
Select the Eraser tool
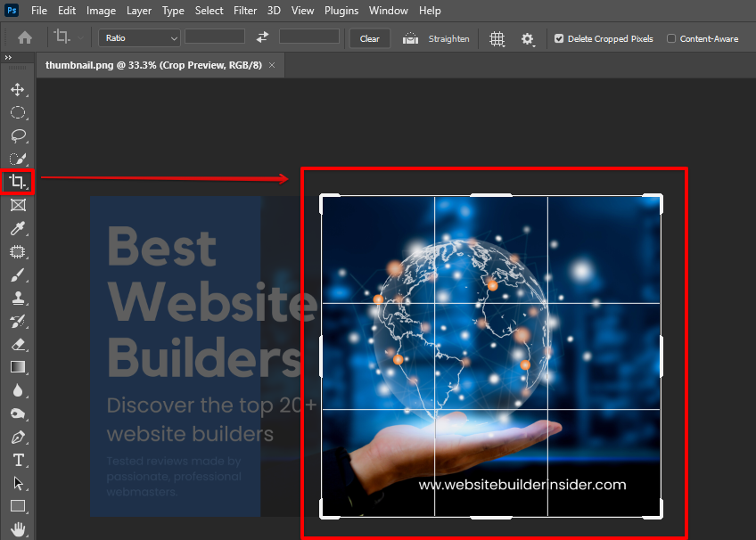tap(17, 344)
